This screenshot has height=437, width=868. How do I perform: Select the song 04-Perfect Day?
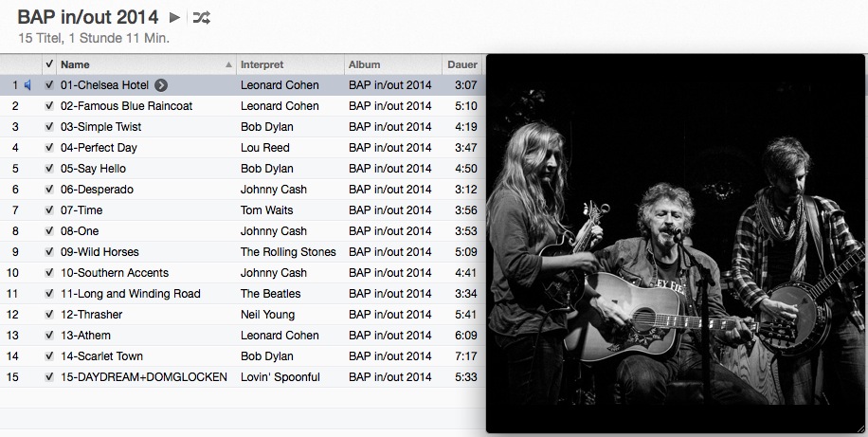click(99, 148)
